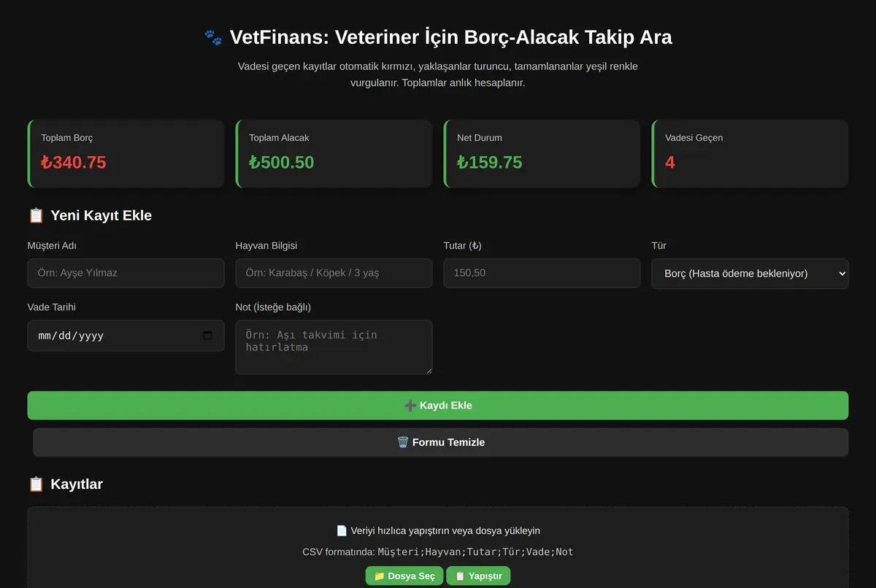
Task: Select the Vadesi Geçen card
Action: [750, 154]
